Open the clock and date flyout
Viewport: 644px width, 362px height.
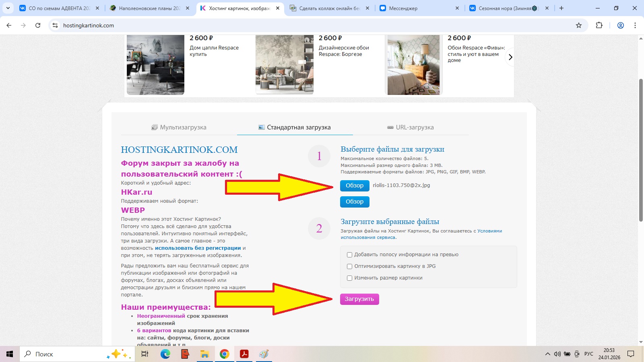(609, 354)
